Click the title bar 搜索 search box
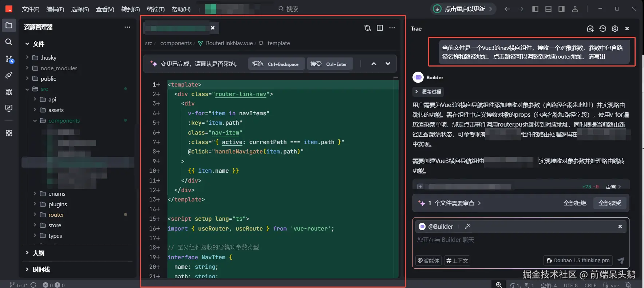 [x=288, y=9]
